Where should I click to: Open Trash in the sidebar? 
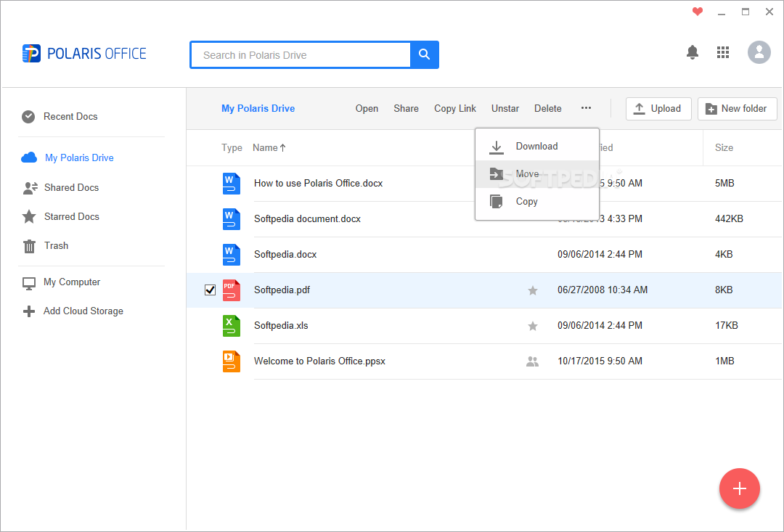click(56, 245)
